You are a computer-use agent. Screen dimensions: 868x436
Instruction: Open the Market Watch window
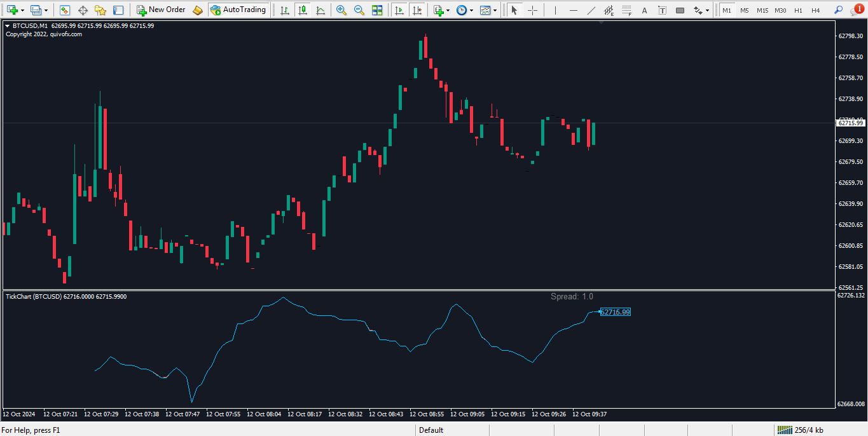65,10
